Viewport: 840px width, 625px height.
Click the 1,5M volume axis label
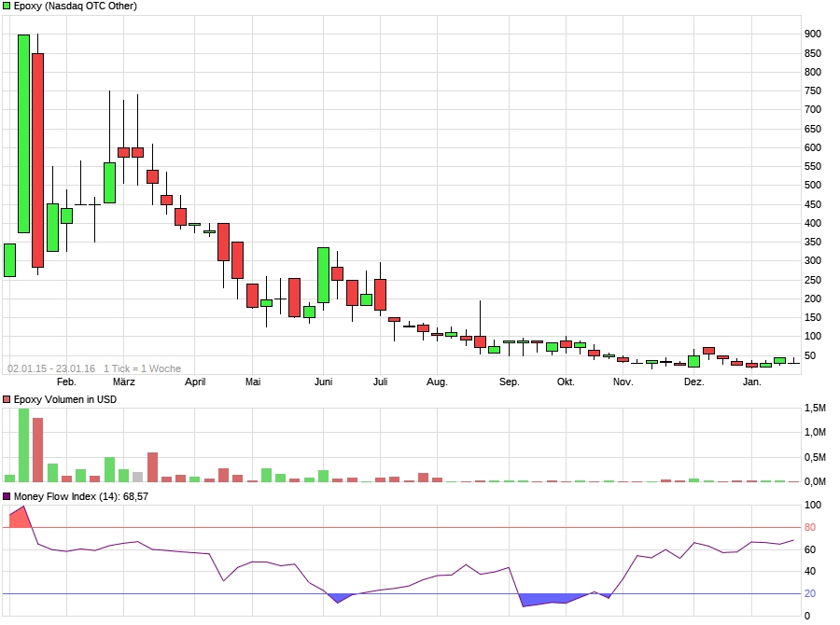(x=816, y=408)
